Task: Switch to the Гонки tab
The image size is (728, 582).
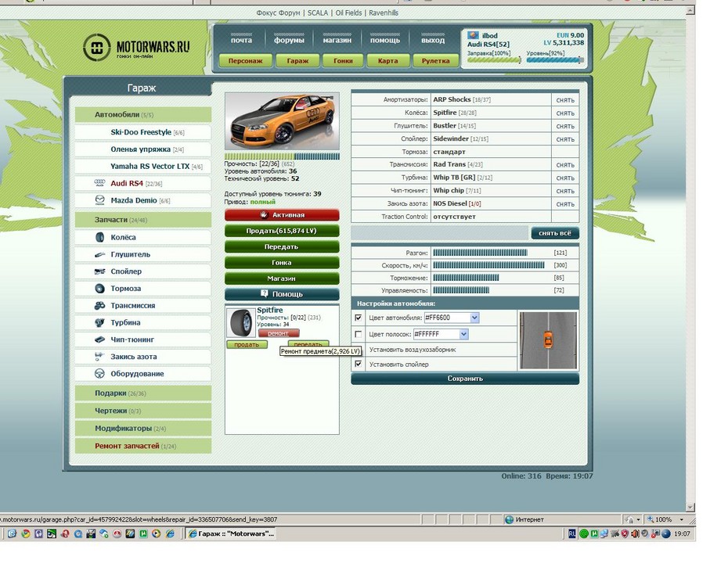Action: [343, 61]
